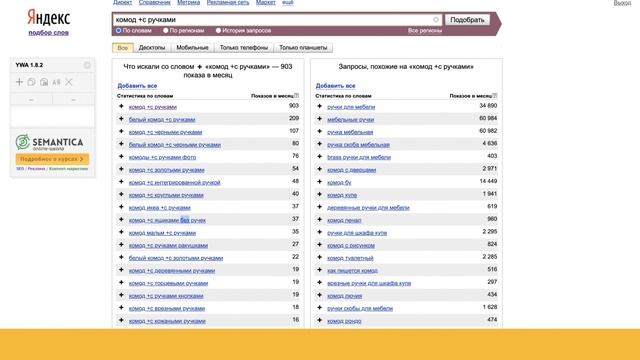Click the YWA panel clear (X) icon
640x360 pixels.
(69, 82)
